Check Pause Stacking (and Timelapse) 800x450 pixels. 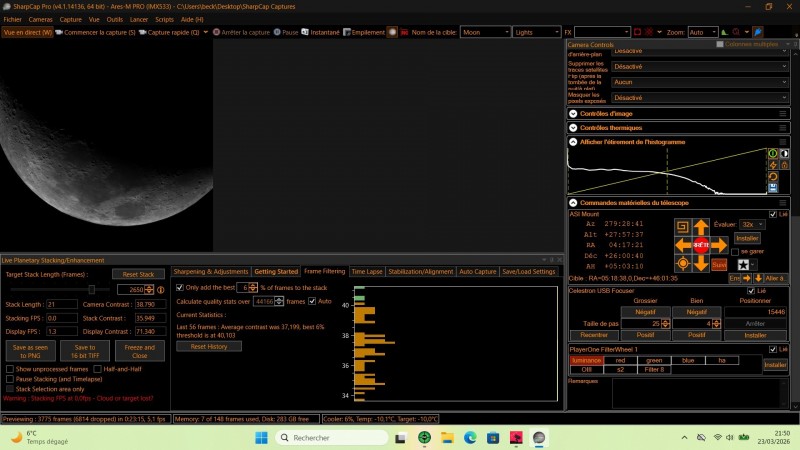(x=10, y=379)
